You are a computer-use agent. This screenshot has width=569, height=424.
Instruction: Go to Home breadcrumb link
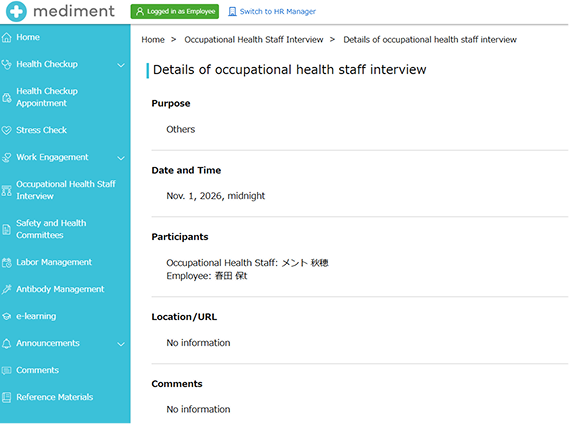pos(153,40)
